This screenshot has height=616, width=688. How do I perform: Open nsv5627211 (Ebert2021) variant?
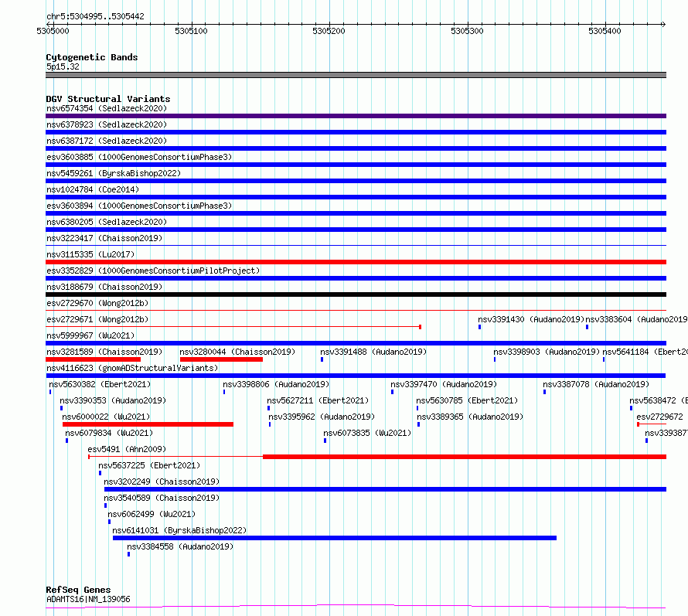click(318, 400)
